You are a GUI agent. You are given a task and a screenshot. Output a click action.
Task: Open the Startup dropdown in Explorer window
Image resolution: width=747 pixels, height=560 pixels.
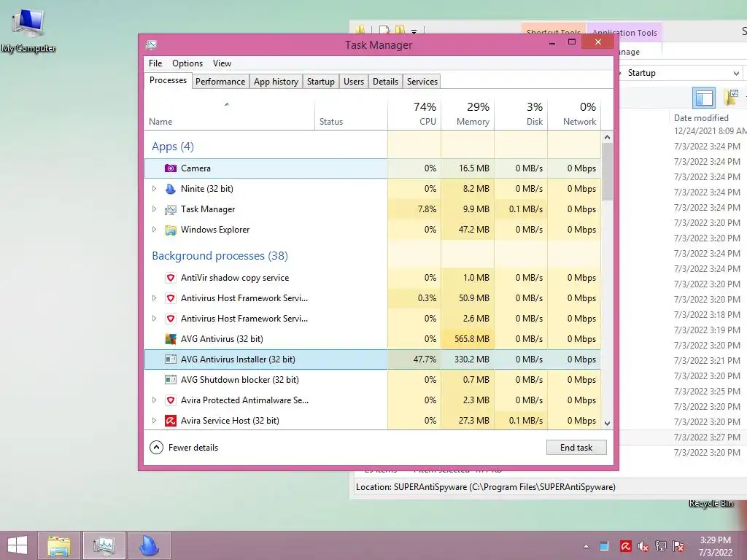click(x=736, y=74)
